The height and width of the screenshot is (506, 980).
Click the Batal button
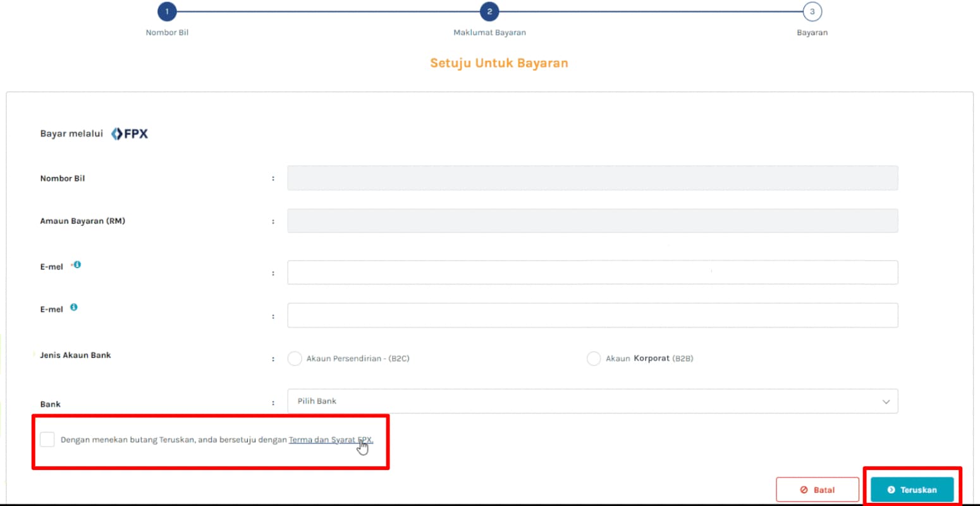[818, 490]
